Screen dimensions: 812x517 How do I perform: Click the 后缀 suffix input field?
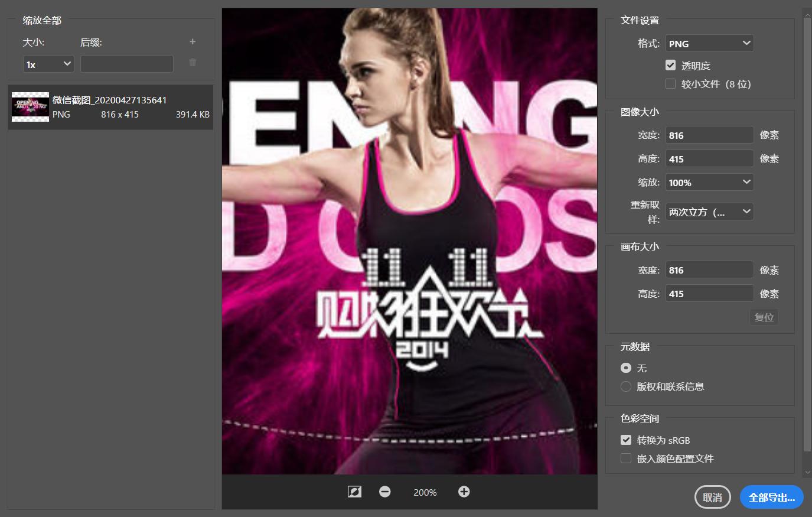tap(127, 64)
